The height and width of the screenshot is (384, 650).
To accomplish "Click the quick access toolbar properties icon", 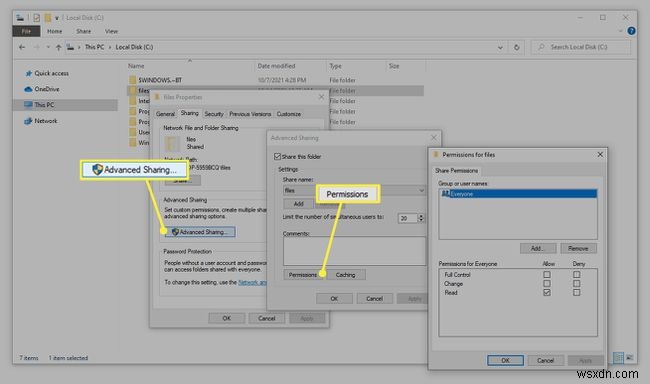I will [36, 18].
